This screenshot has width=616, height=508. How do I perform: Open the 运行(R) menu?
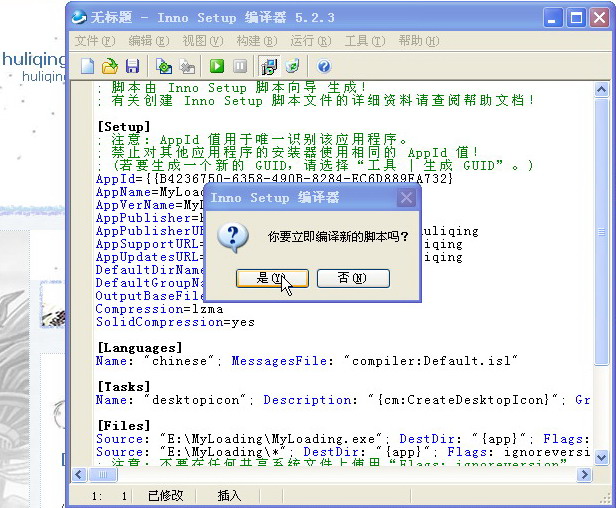311,40
